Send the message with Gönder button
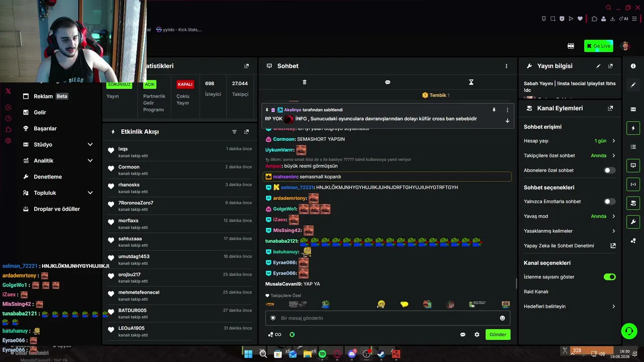Viewport: 644px width, 362px height. pos(498,334)
